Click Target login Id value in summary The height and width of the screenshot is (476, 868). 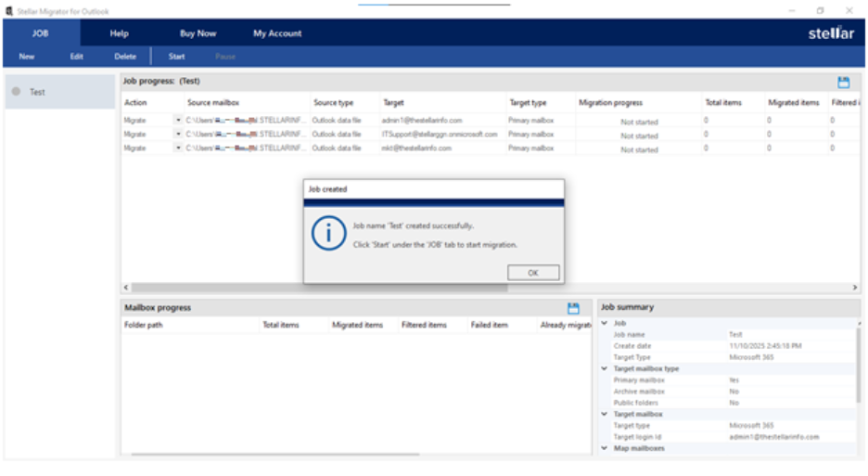coord(774,437)
